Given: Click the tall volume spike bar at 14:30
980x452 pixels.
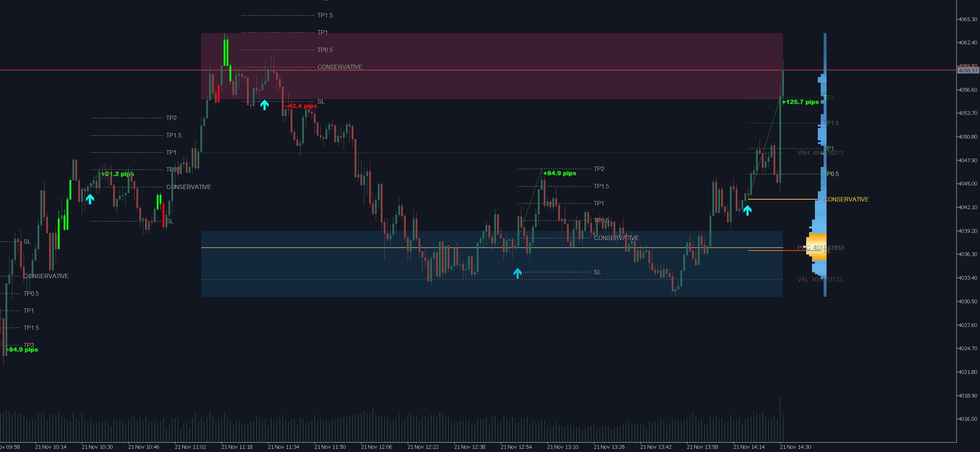Looking at the screenshot, I should pyautogui.click(x=780, y=419).
